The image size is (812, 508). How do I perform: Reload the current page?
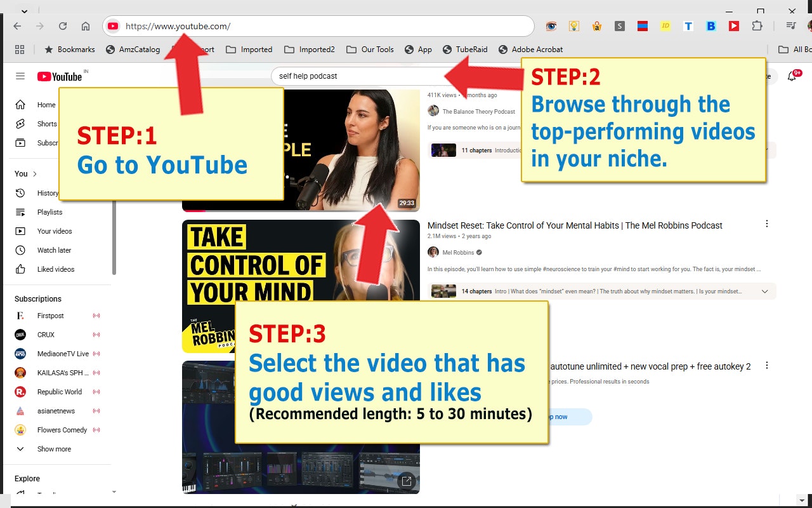coord(63,26)
